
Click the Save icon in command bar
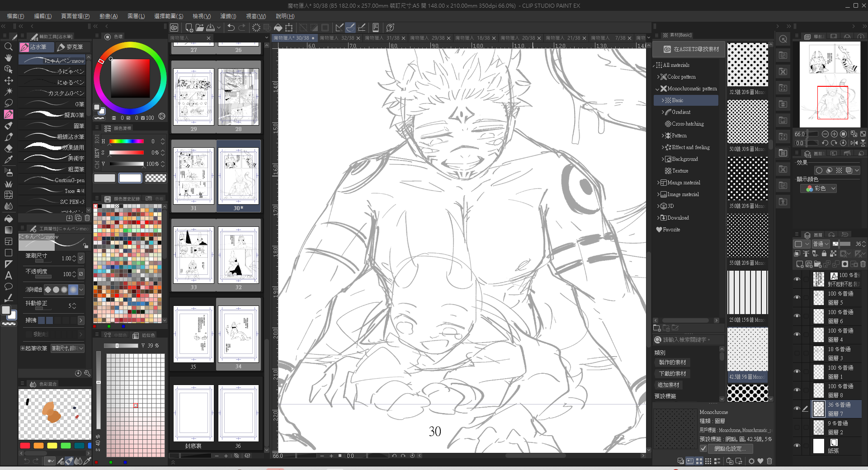coord(210,28)
